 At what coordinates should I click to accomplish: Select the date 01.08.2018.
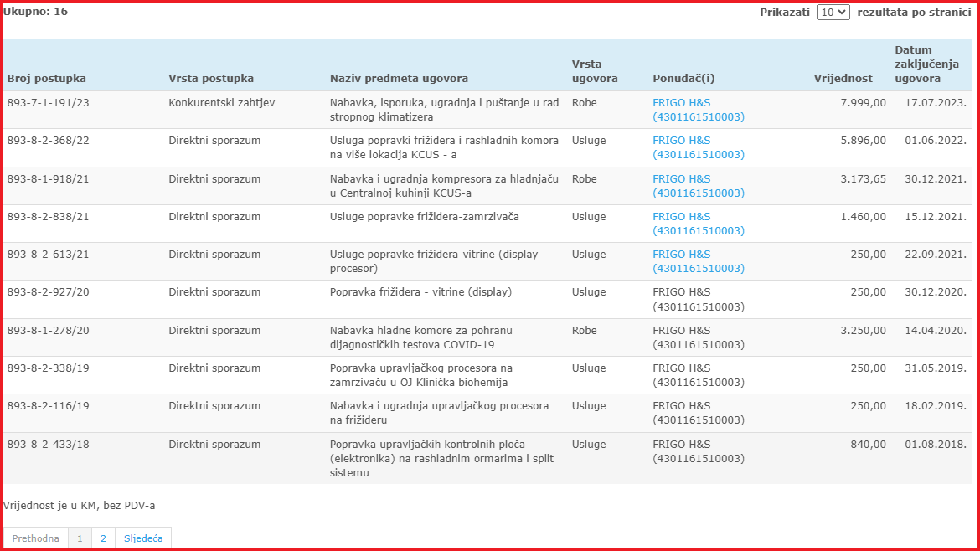click(936, 444)
